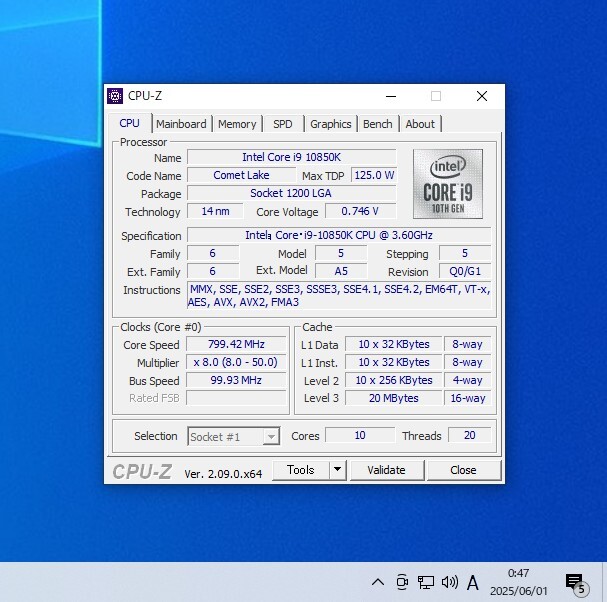
Task: Click the '16-way' Level 3 associativity value
Action: [468, 398]
